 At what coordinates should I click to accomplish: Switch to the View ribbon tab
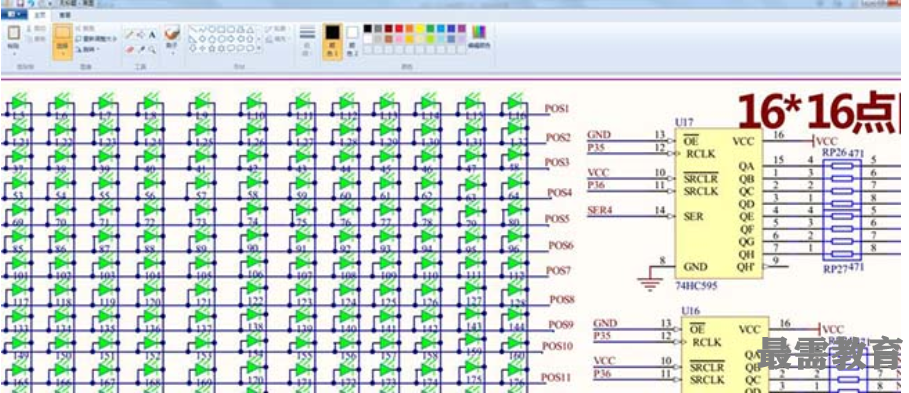[65, 14]
